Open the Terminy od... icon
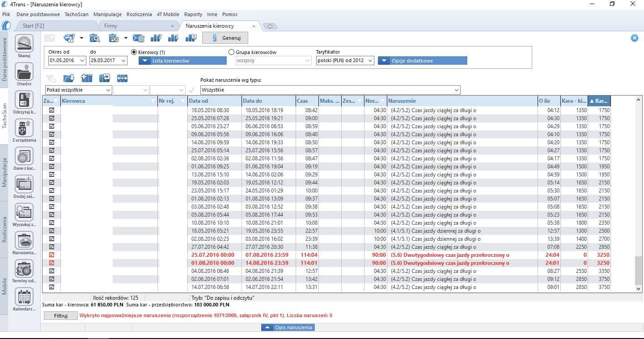 pos(24,268)
